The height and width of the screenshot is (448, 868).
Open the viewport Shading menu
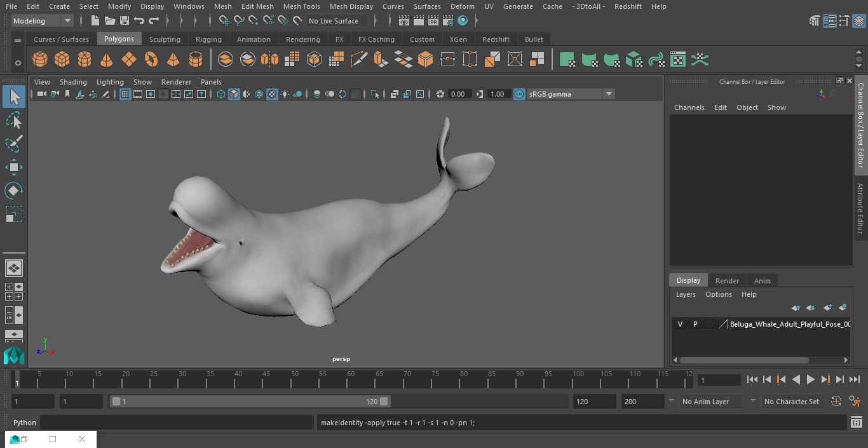(x=73, y=82)
